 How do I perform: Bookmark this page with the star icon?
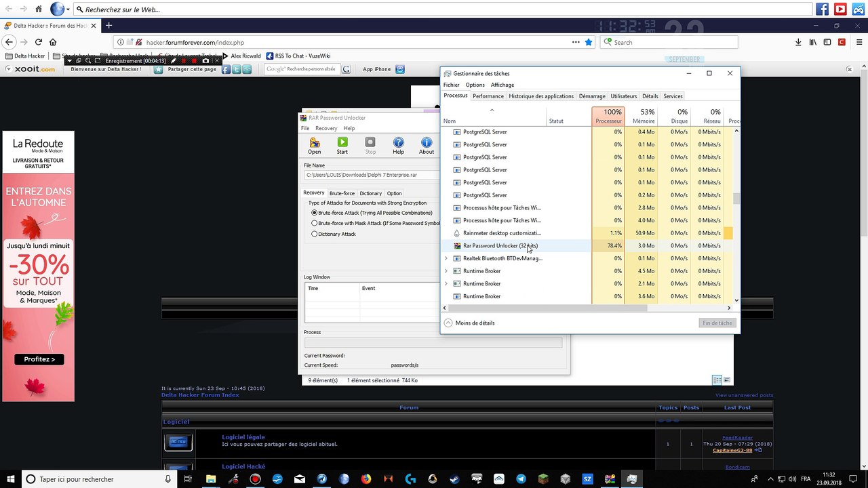(589, 42)
